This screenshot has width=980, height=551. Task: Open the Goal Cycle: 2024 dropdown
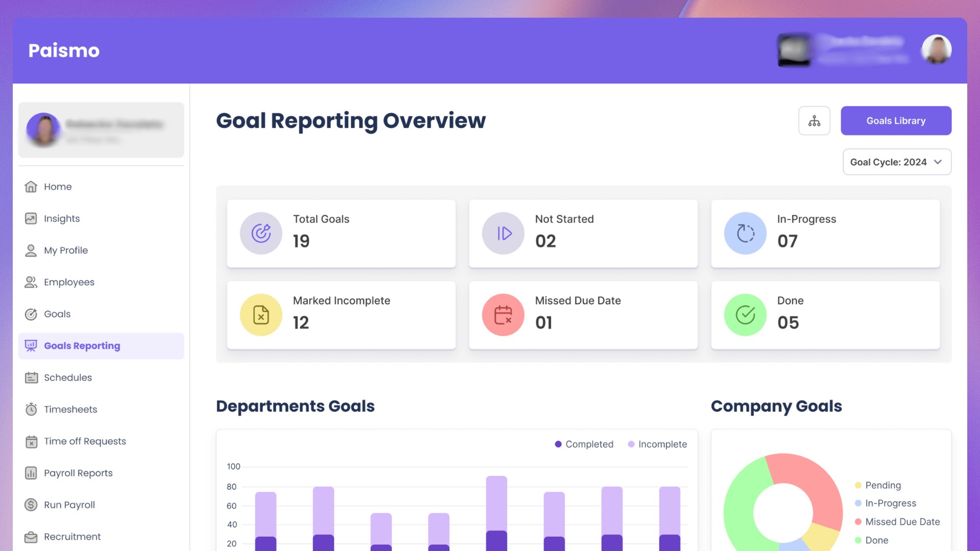[888, 162]
